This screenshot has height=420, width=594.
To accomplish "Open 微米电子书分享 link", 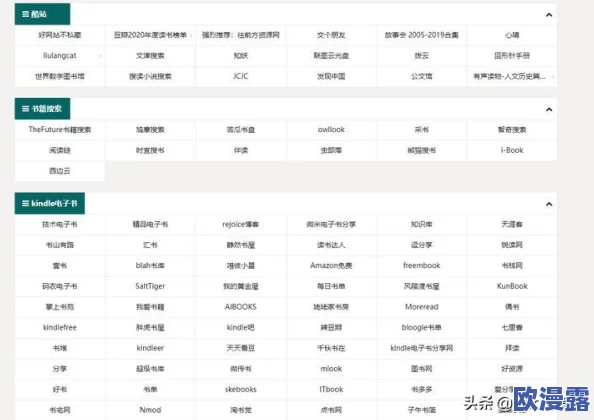I will [331, 224].
